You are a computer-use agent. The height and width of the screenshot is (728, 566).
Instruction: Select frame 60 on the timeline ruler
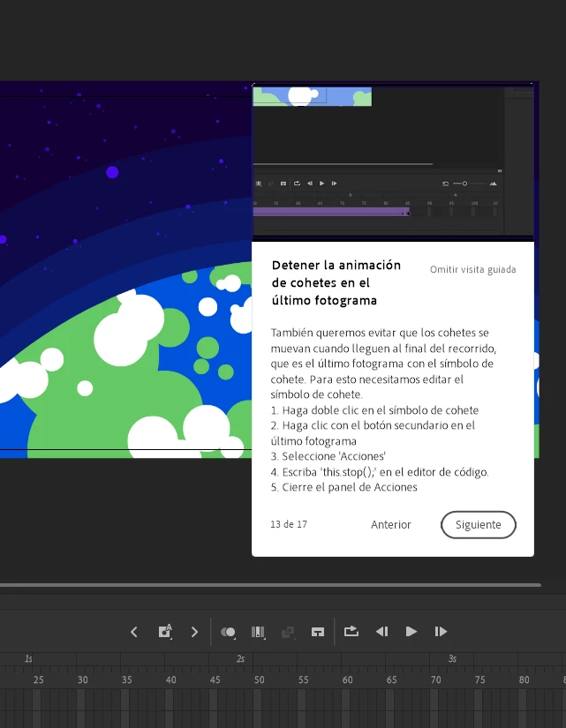(347, 679)
